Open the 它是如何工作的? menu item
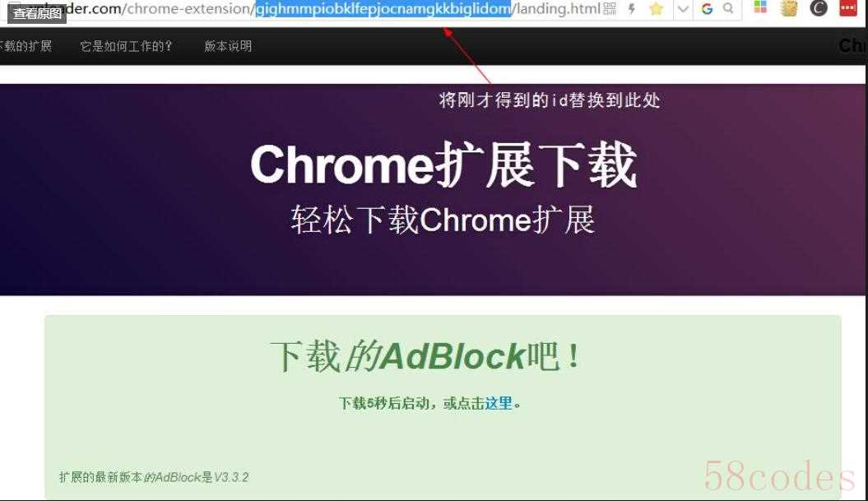This screenshot has height=501, width=868. click(126, 46)
